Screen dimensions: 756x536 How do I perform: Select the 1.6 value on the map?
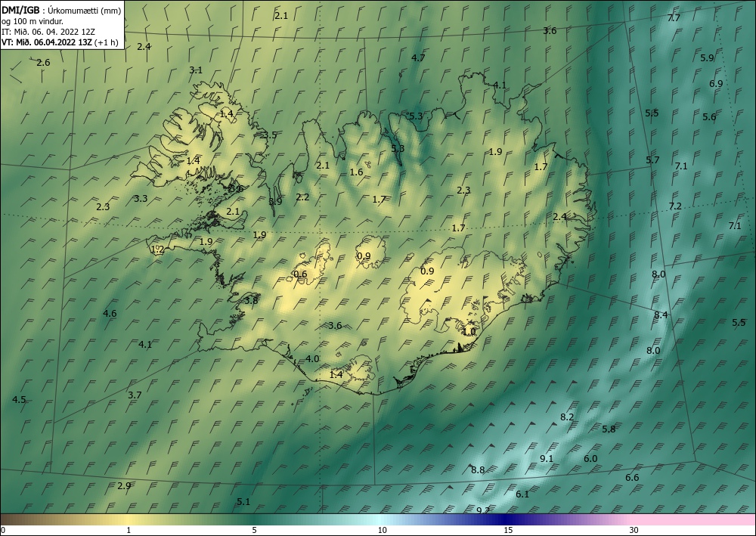[x=356, y=172]
